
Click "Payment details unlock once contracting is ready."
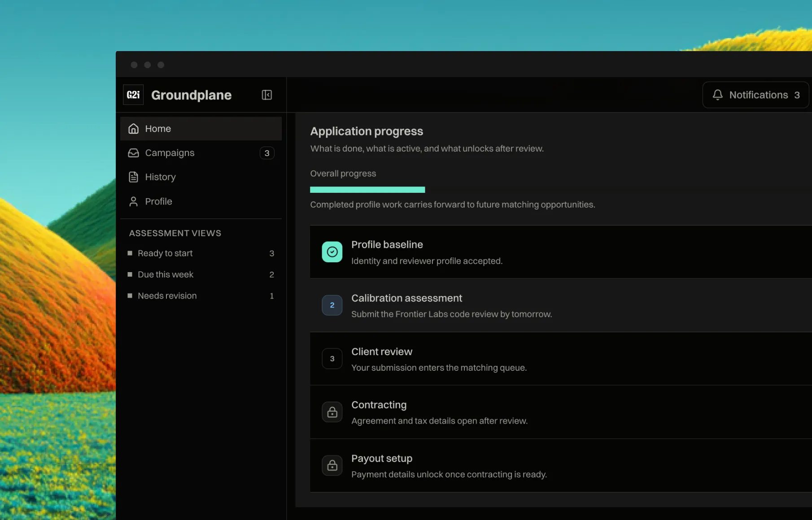449,474
